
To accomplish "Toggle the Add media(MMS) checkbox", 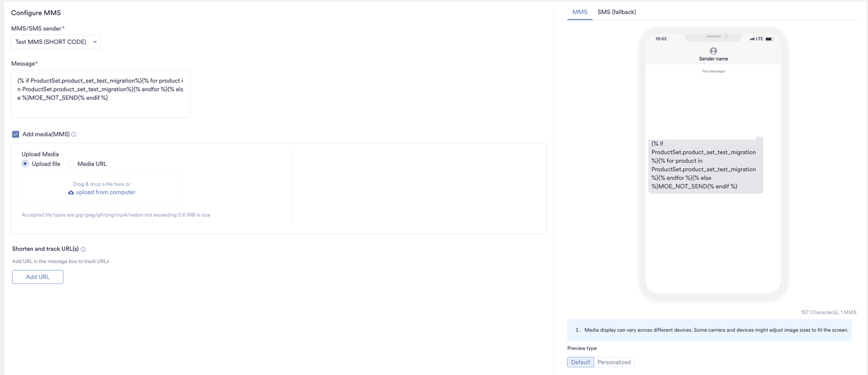I will pyautogui.click(x=16, y=134).
